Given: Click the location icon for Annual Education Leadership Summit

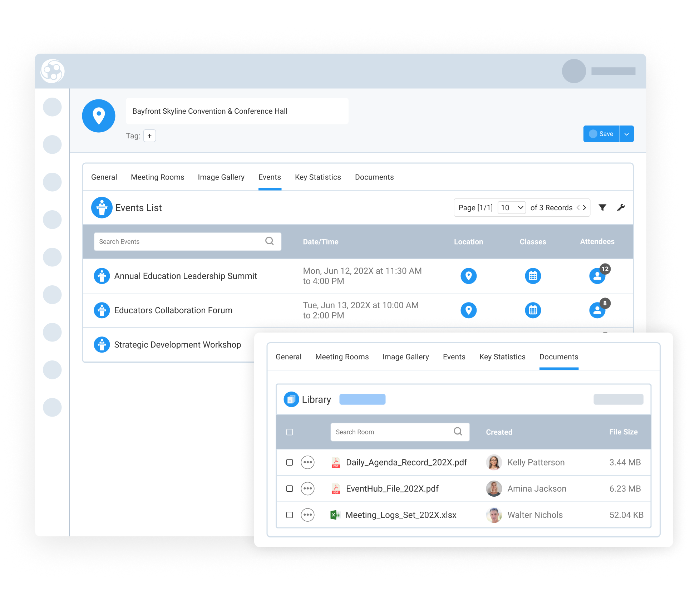Looking at the screenshot, I should point(468,276).
